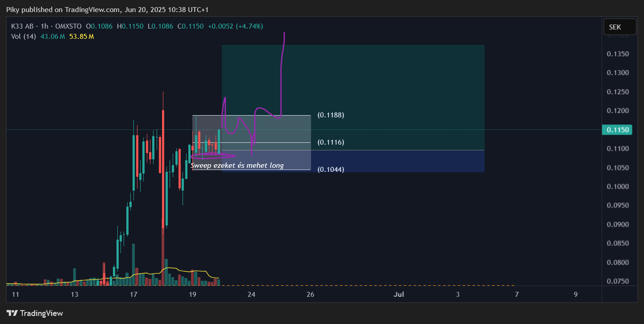
Task: Click the blue stop-loss zone
Action: [x=397, y=161]
